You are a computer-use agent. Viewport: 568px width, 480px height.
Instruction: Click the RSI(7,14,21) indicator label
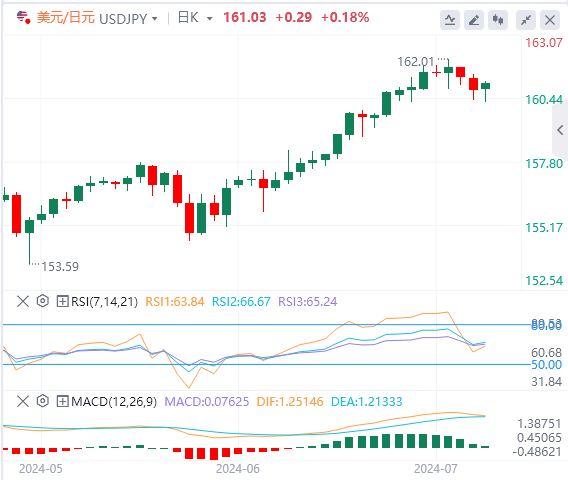[104, 301]
